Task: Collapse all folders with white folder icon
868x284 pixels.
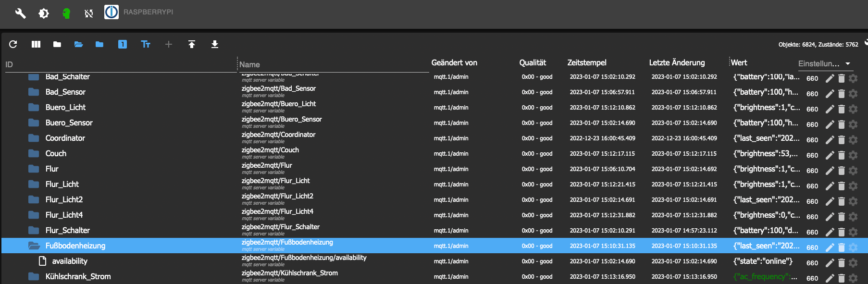Action: [57, 44]
